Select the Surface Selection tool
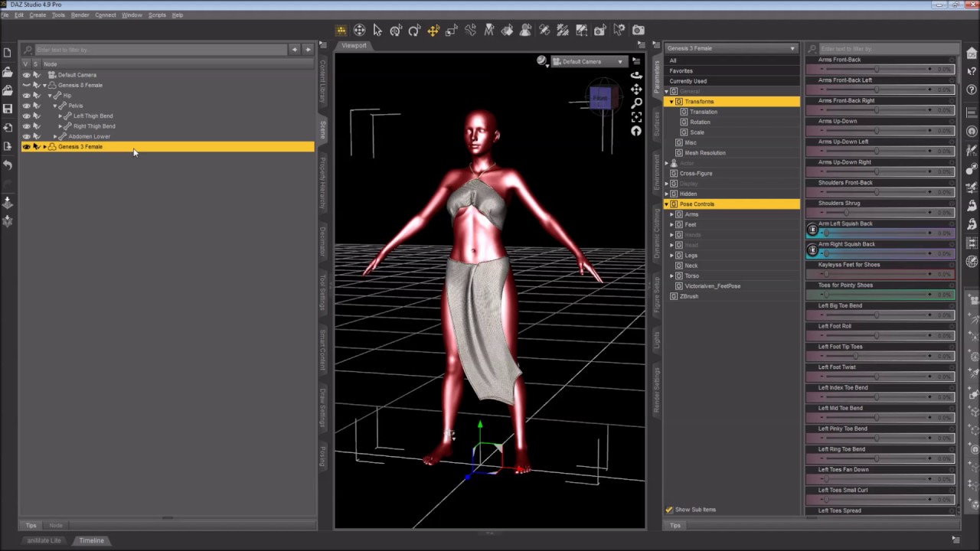 click(x=507, y=30)
